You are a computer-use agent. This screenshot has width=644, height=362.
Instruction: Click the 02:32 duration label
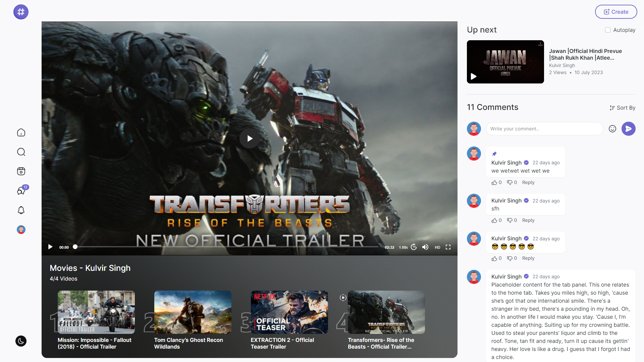(389, 247)
